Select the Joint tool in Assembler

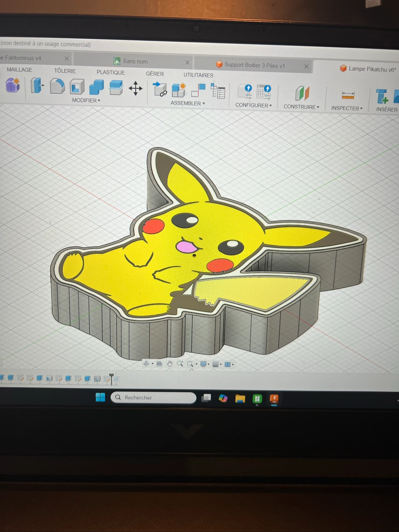pos(199,90)
